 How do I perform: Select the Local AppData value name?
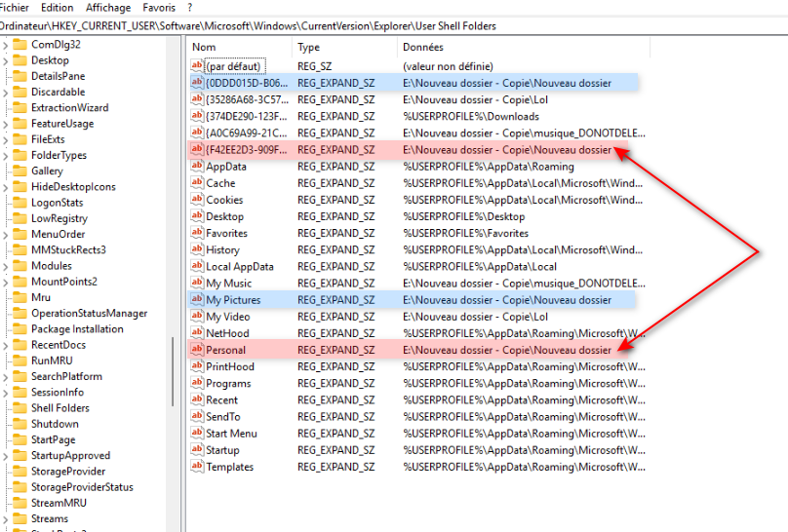pos(240,267)
